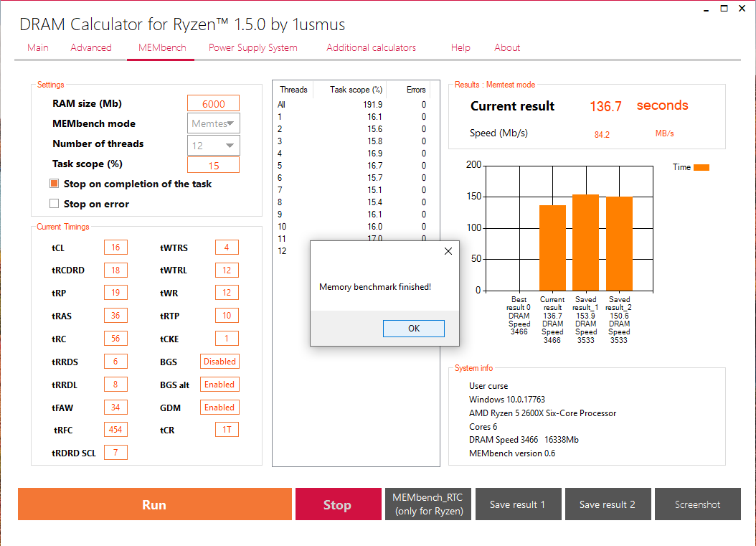The width and height of the screenshot is (756, 546).
Task: Click the BGS alt Enabled field
Action: 219,385
